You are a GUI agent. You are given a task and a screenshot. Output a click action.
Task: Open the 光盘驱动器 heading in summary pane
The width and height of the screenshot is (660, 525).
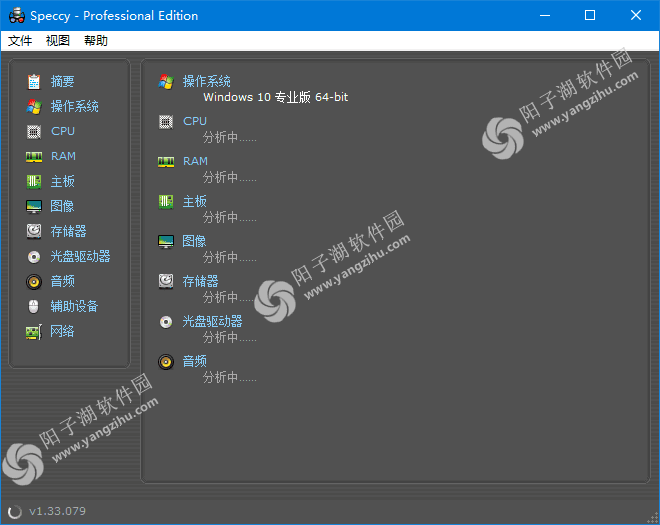[213, 322]
